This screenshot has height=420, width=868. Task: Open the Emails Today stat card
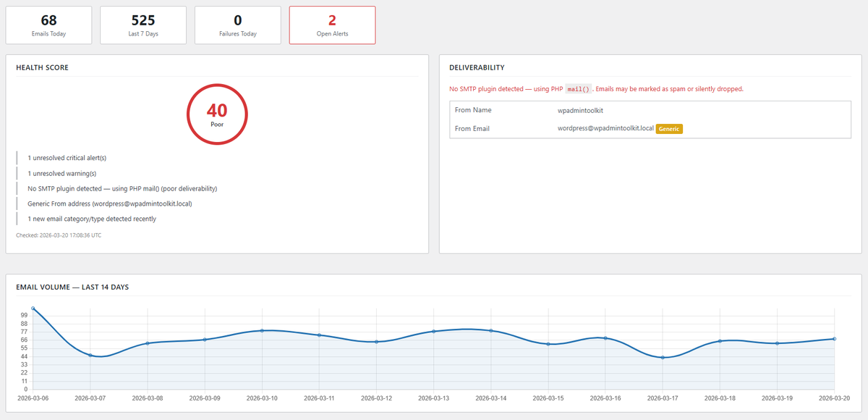click(49, 25)
